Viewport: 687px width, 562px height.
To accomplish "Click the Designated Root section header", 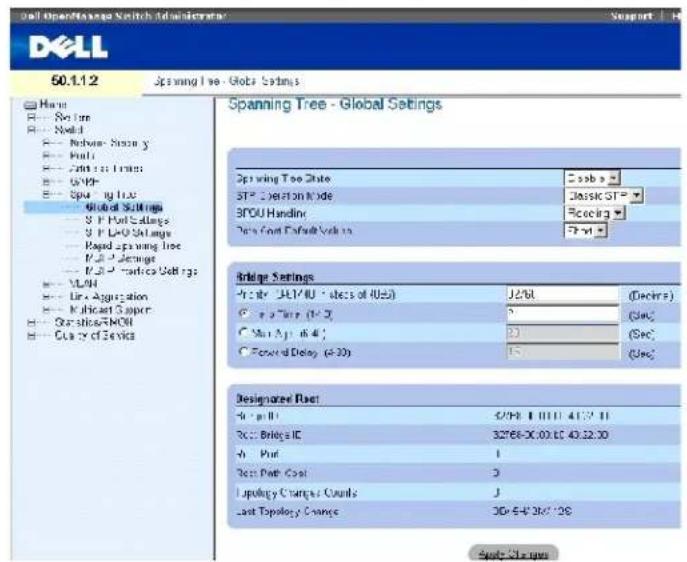I will (x=278, y=399).
